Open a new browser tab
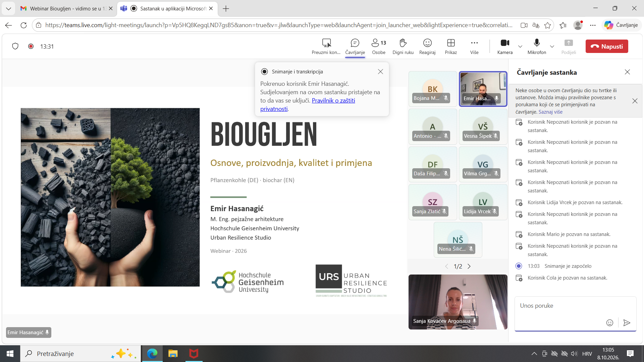This screenshot has width=644, height=362. (x=226, y=8)
